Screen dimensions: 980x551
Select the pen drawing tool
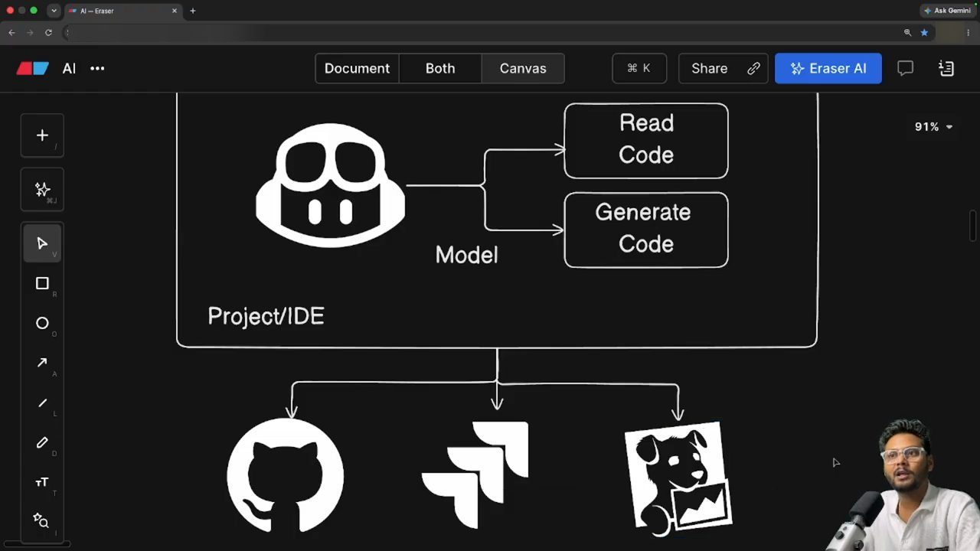42,442
